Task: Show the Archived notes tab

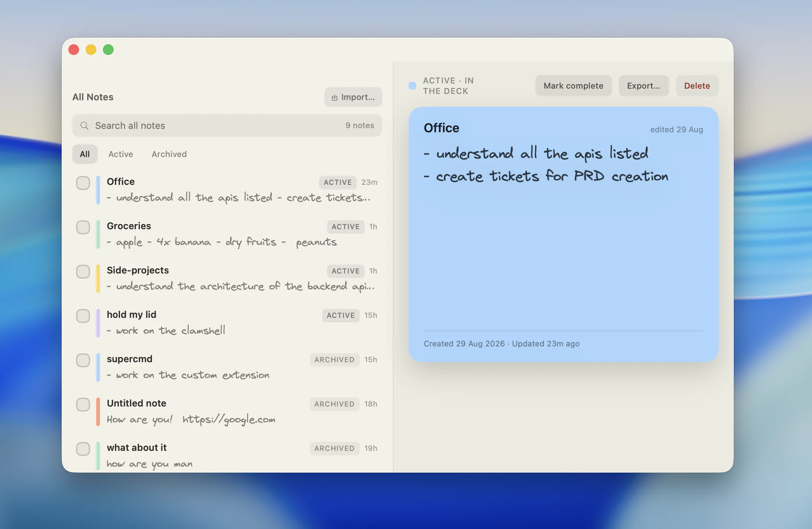Action: coord(169,154)
